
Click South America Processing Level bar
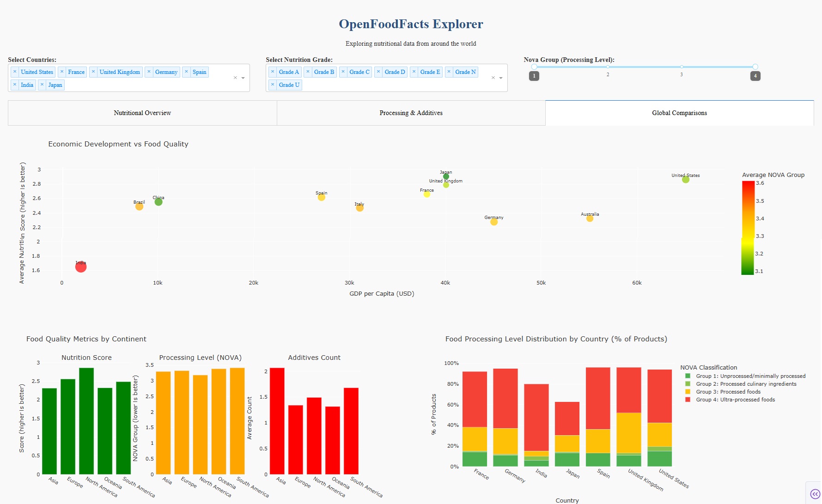pos(237,421)
